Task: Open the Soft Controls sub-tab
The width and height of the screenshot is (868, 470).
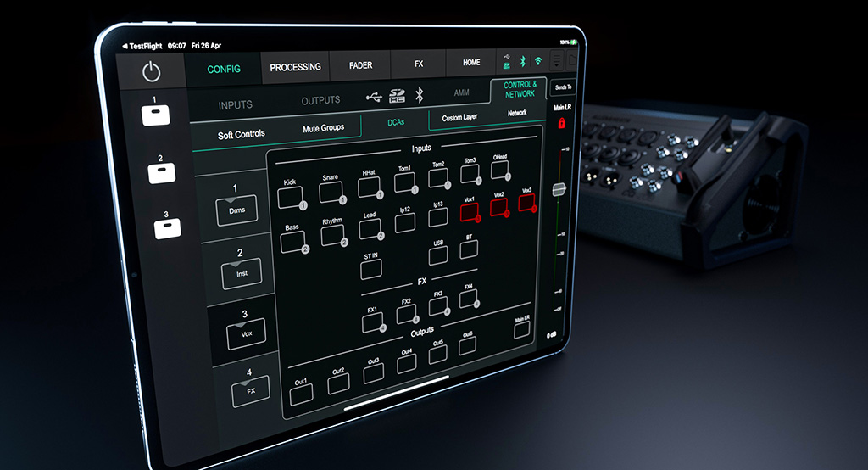Action: tap(242, 135)
